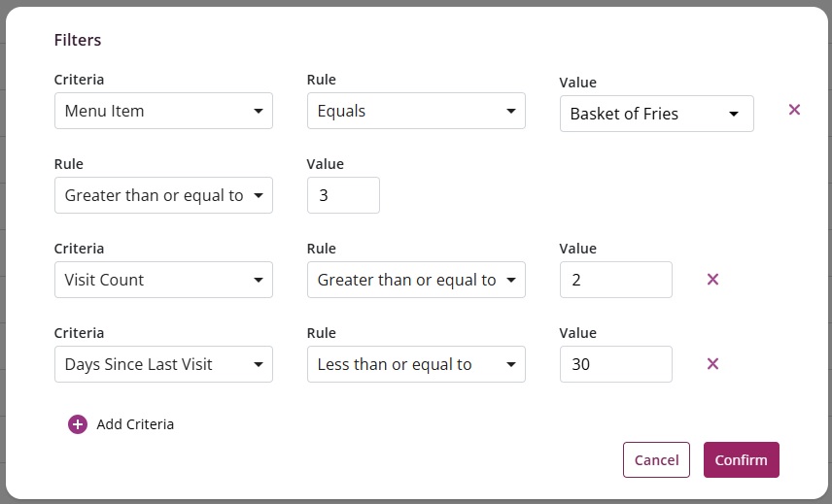Open the Basket of Fries value dropdown
Screen dimensions: 832x504
[656, 114]
